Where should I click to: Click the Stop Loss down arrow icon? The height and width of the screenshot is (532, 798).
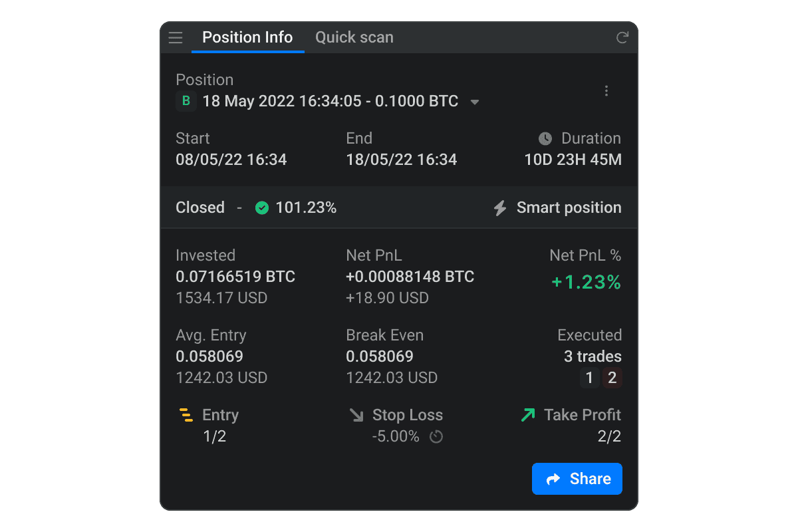tap(356, 416)
